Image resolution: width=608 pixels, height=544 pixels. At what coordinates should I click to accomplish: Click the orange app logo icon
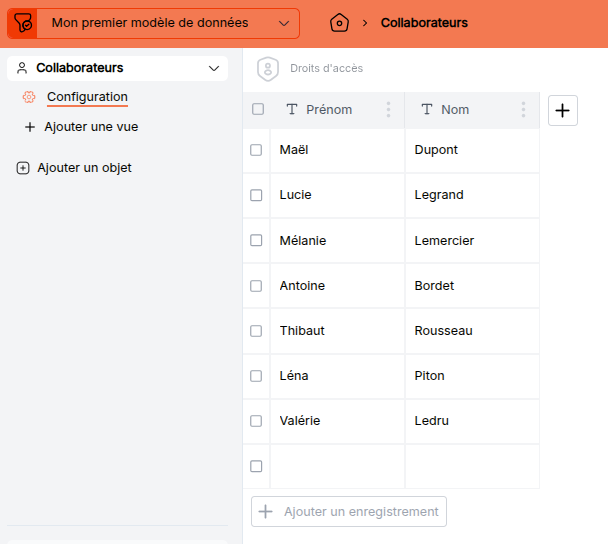click(22, 23)
